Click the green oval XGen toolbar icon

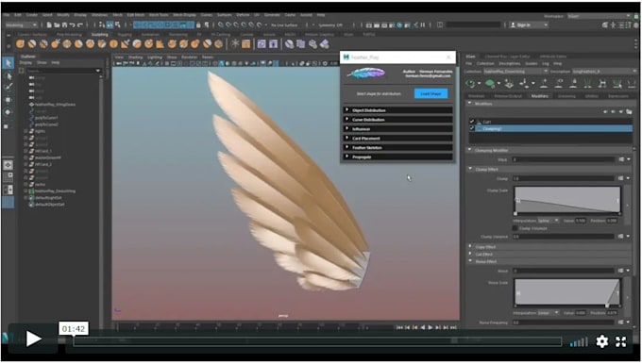pyautogui.click(x=490, y=84)
